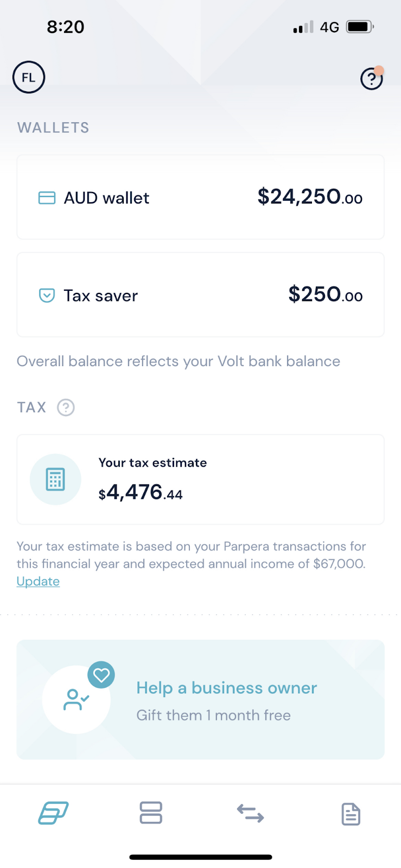This screenshot has height=868, width=401.
Task: Tap the tax estimate calculator icon
Action: [x=55, y=480]
